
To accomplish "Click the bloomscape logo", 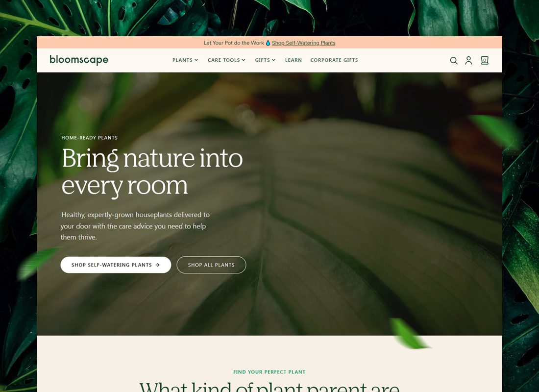I will pos(79,60).
